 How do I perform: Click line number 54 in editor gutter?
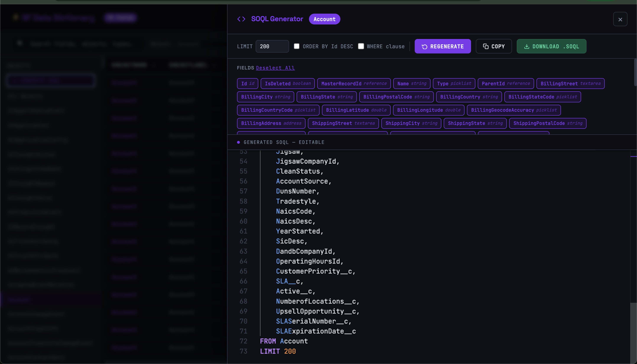(x=243, y=161)
